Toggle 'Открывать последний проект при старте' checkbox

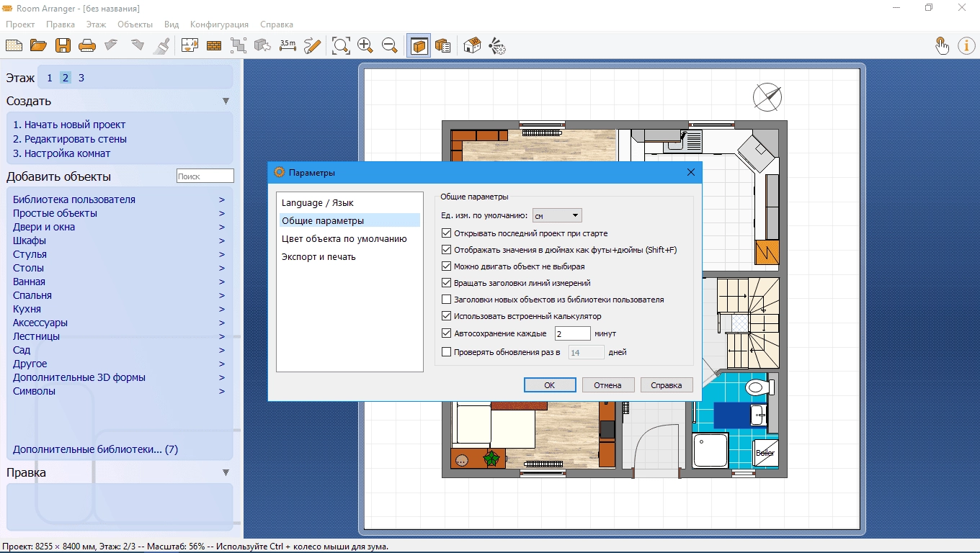[446, 233]
